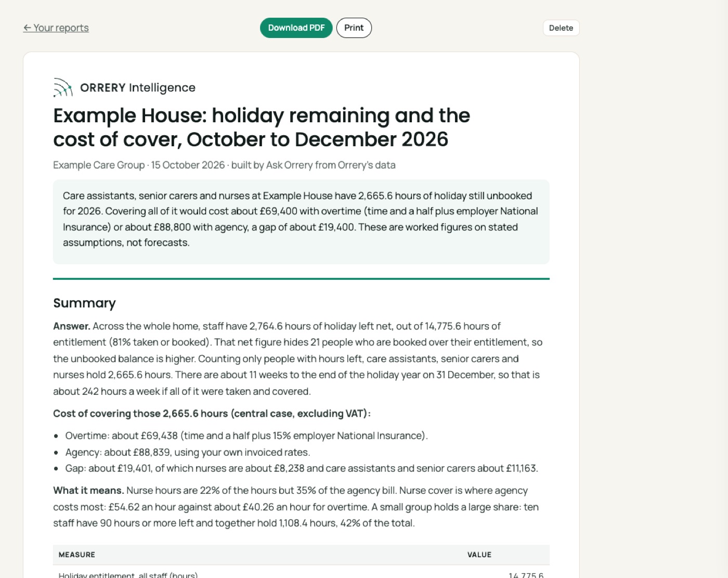The width and height of the screenshot is (728, 578).
Task: Click the VALUE column header
Action: (x=479, y=555)
